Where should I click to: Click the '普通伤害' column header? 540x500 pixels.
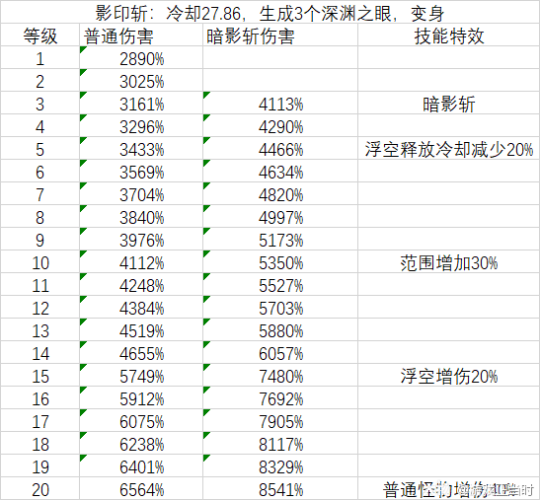click(141, 35)
